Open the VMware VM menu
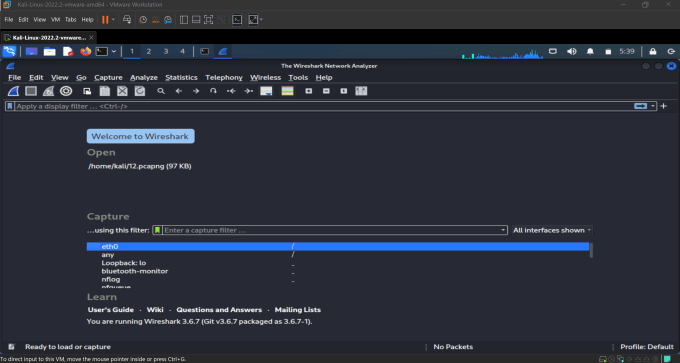This screenshot has width=680, height=363. click(x=56, y=20)
